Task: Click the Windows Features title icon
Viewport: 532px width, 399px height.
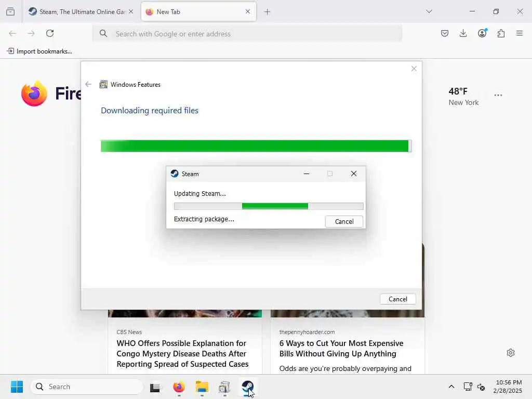Action: 103,85
